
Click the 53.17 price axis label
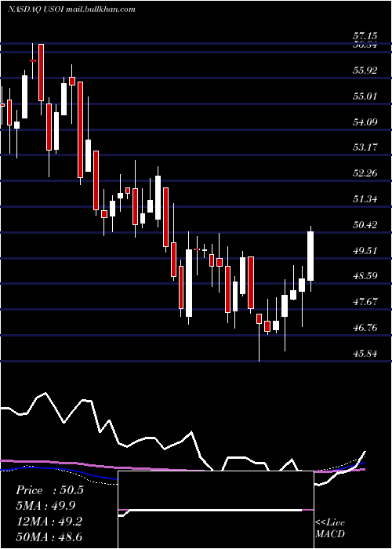point(365,147)
